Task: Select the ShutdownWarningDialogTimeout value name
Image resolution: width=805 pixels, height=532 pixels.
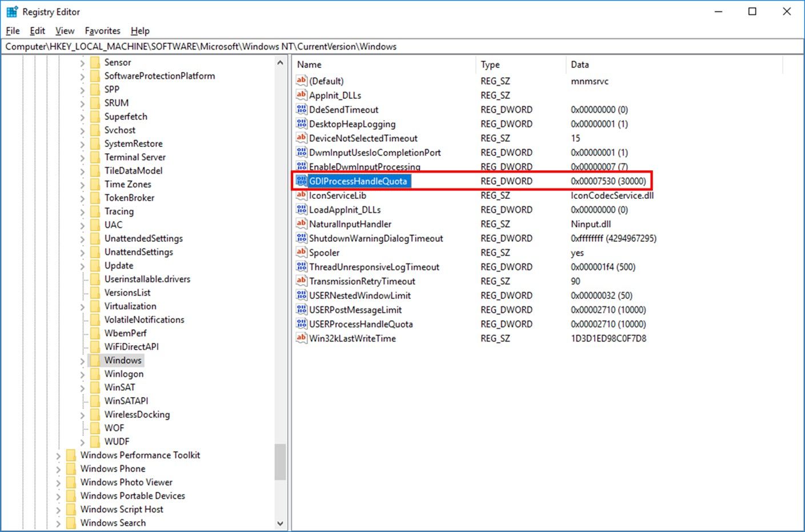Action: pyautogui.click(x=376, y=238)
